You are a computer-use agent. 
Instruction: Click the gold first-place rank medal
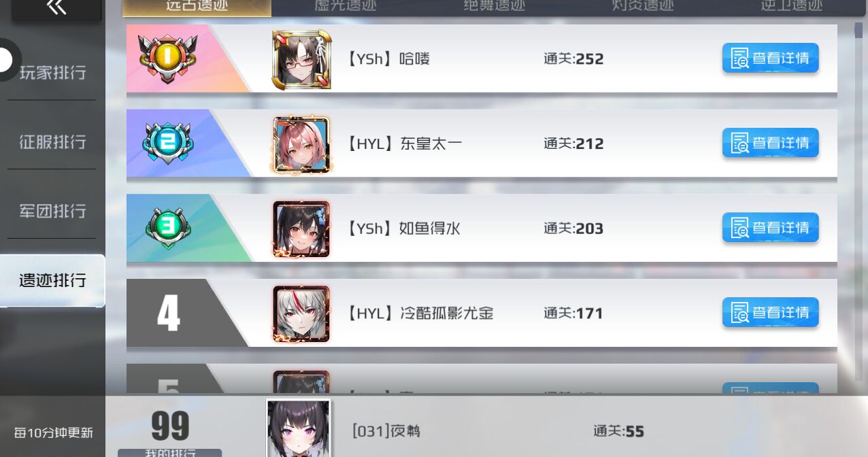(x=168, y=58)
